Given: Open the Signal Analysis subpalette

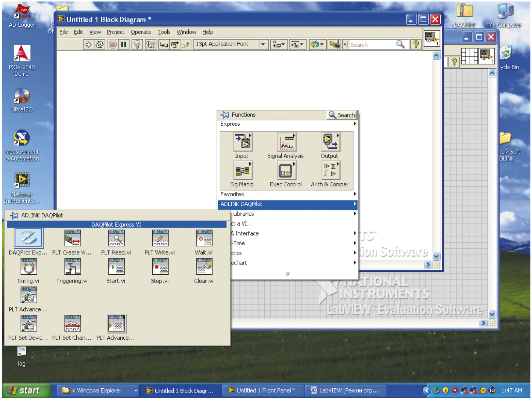Looking at the screenshot, I should [x=287, y=142].
